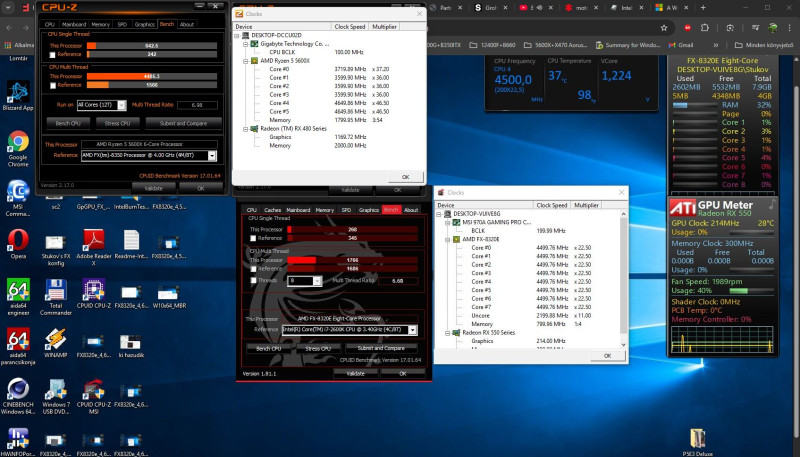Click Validate in red CPU-Z window
The image size is (800, 457).
(355, 373)
